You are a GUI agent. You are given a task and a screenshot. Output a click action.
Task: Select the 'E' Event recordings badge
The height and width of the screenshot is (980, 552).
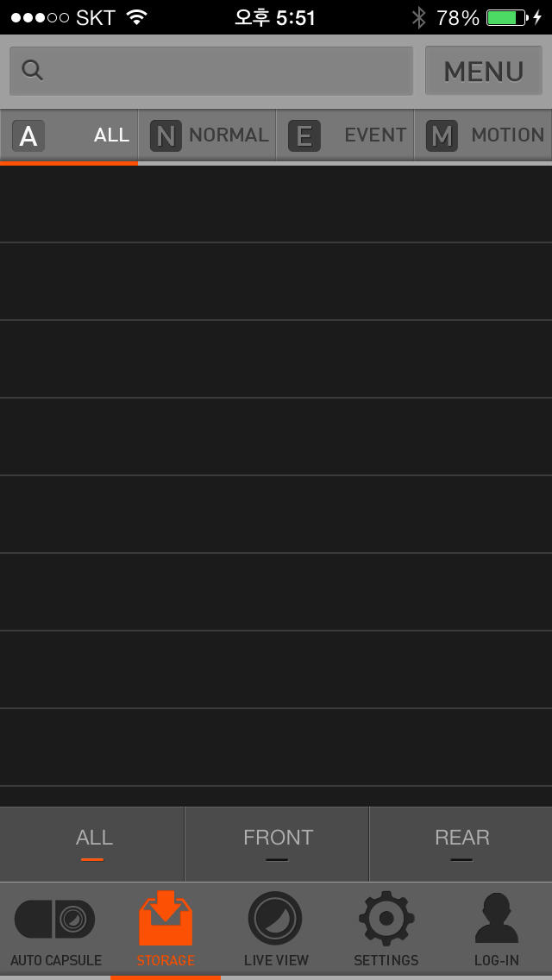coord(304,135)
